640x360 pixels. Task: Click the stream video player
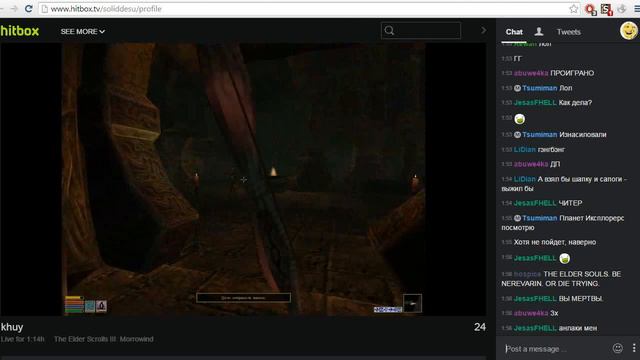243,179
